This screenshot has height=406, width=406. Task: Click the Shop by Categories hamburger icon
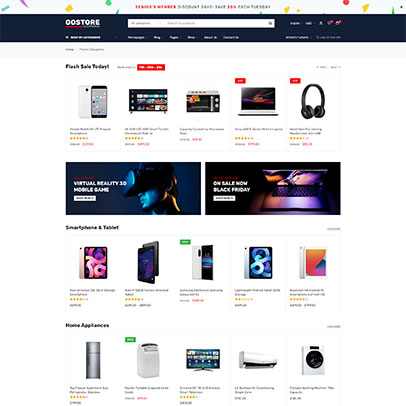[67, 37]
